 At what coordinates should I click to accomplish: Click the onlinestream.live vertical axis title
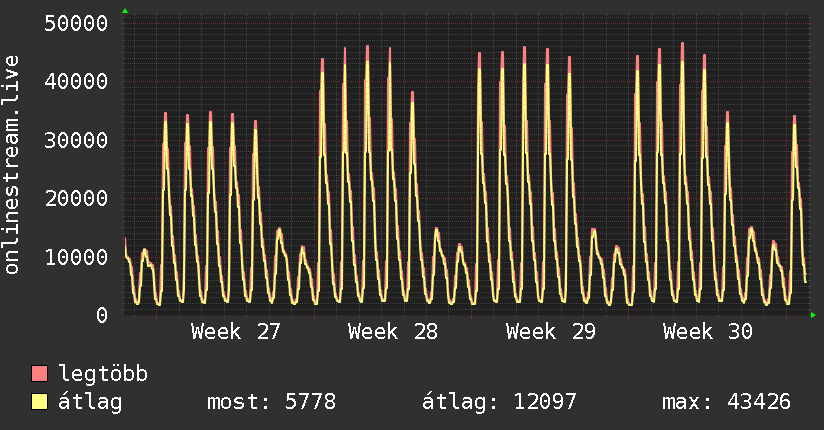click(x=11, y=165)
